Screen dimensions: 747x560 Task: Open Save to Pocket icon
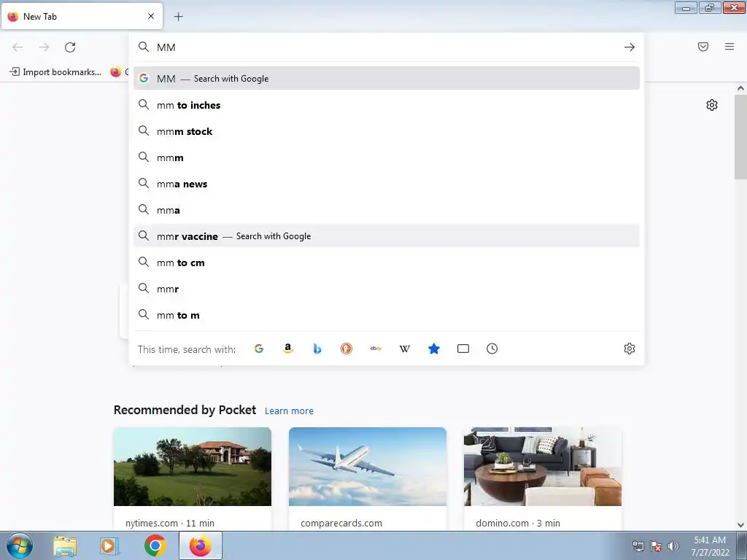703,47
